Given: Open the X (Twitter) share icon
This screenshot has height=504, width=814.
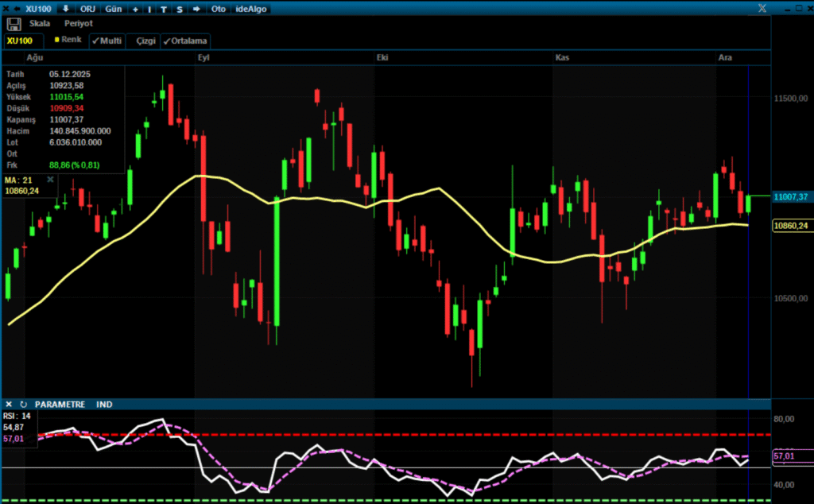Looking at the screenshot, I should click(762, 8).
